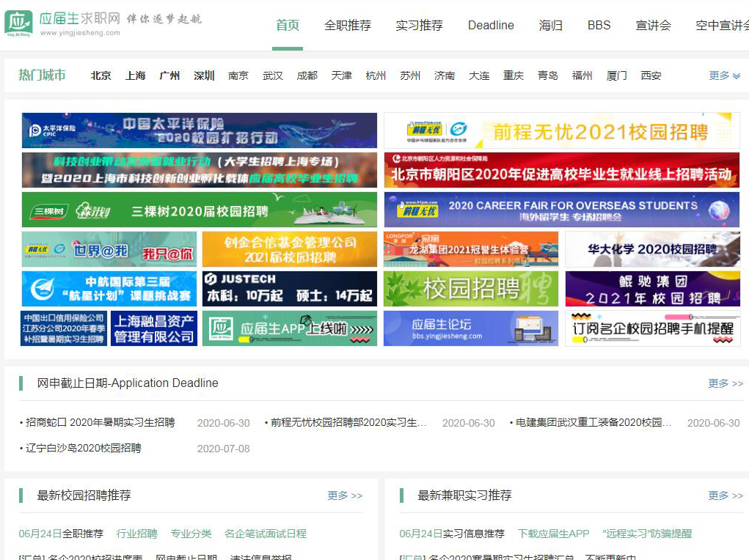Open the 应届生论坛 bbs banner
This screenshot has height=560, width=749.
(470, 328)
